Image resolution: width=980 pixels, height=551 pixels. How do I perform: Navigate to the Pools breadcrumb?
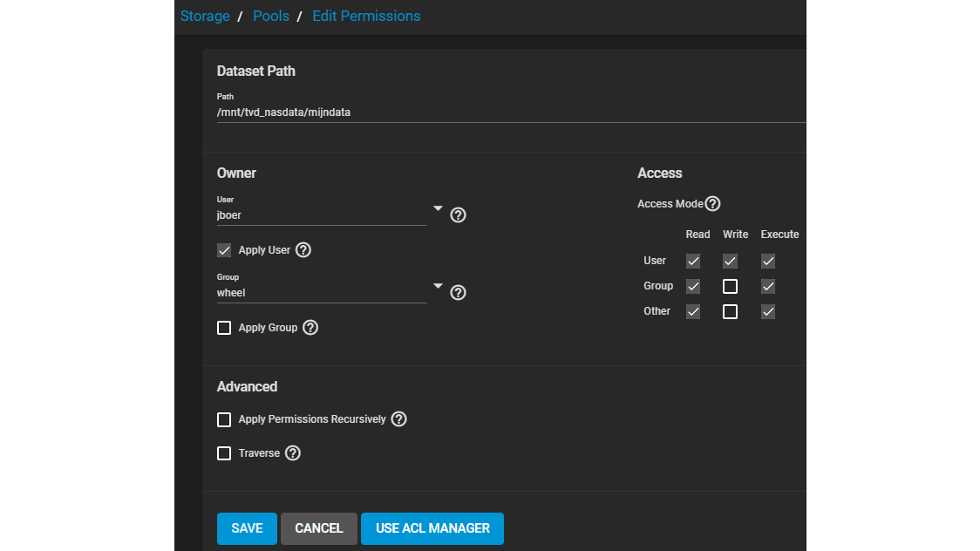pyautogui.click(x=271, y=16)
